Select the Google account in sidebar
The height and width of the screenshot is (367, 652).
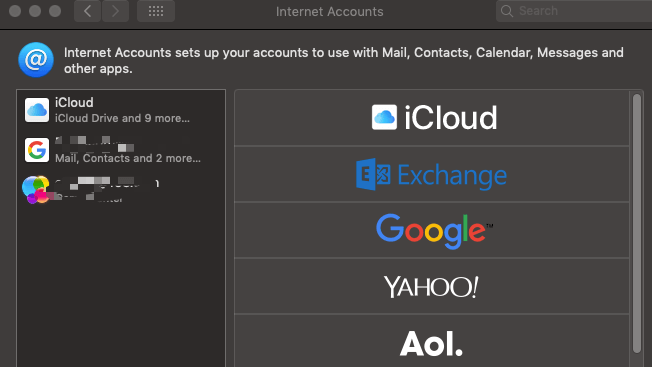click(121, 150)
